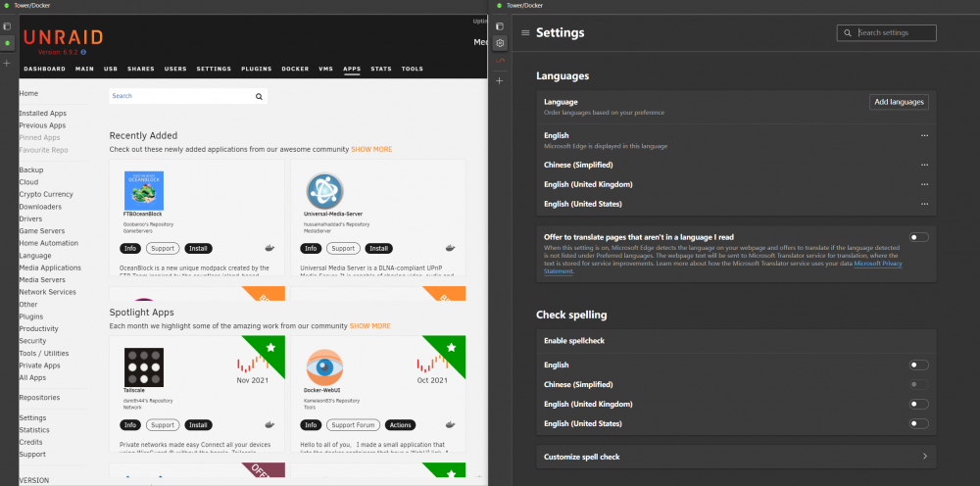Open more options for Chinese (Simplified) language
Viewport: 980px width, 486px height.
coord(924,165)
